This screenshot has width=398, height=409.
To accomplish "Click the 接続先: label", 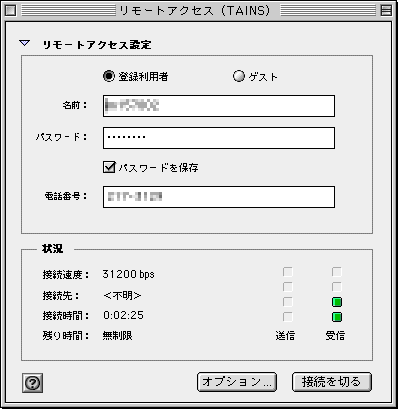I will click(61, 295).
